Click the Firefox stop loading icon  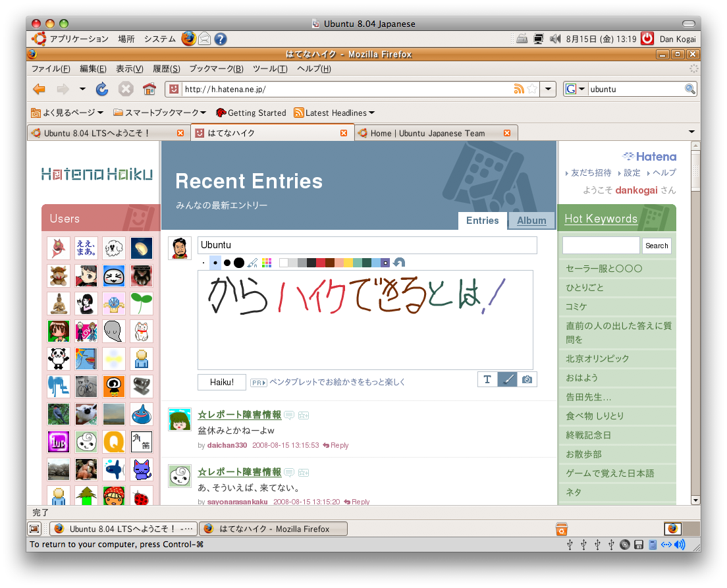pyautogui.click(x=126, y=89)
